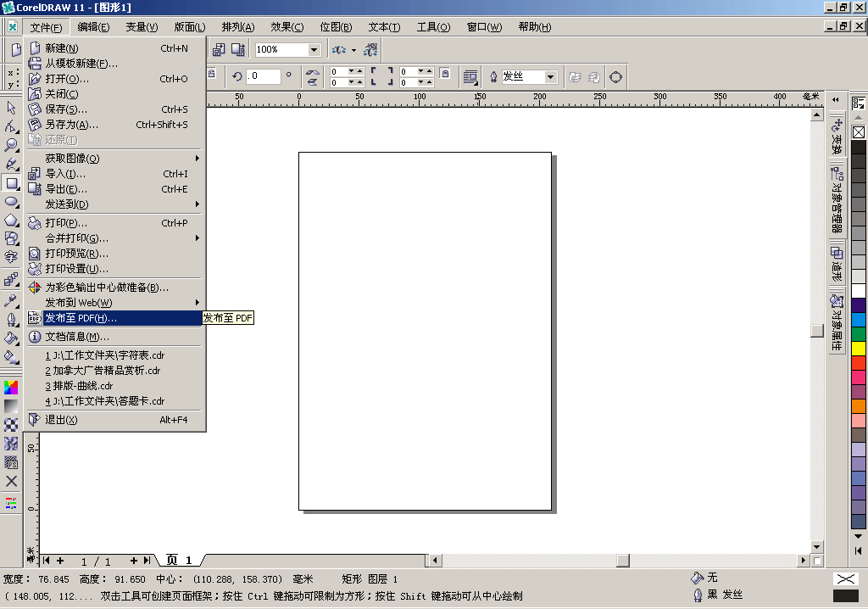868x609 pixels.
Task: Toggle the round corners together lock
Action: click(444, 73)
